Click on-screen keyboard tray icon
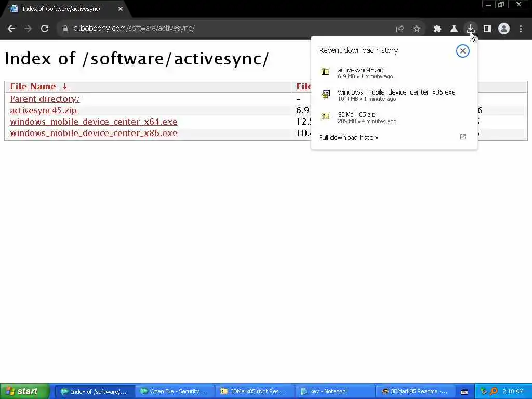The width and height of the screenshot is (532, 399). tap(464, 392)
